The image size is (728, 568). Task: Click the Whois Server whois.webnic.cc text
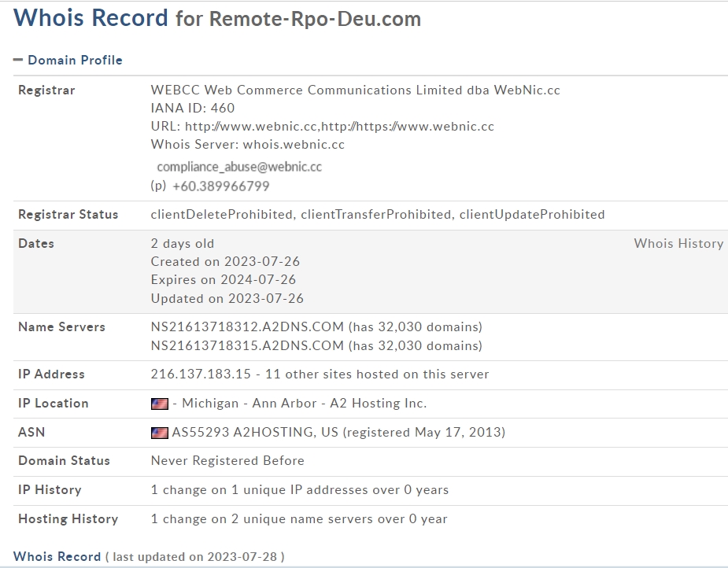click(x=293, y=145)
